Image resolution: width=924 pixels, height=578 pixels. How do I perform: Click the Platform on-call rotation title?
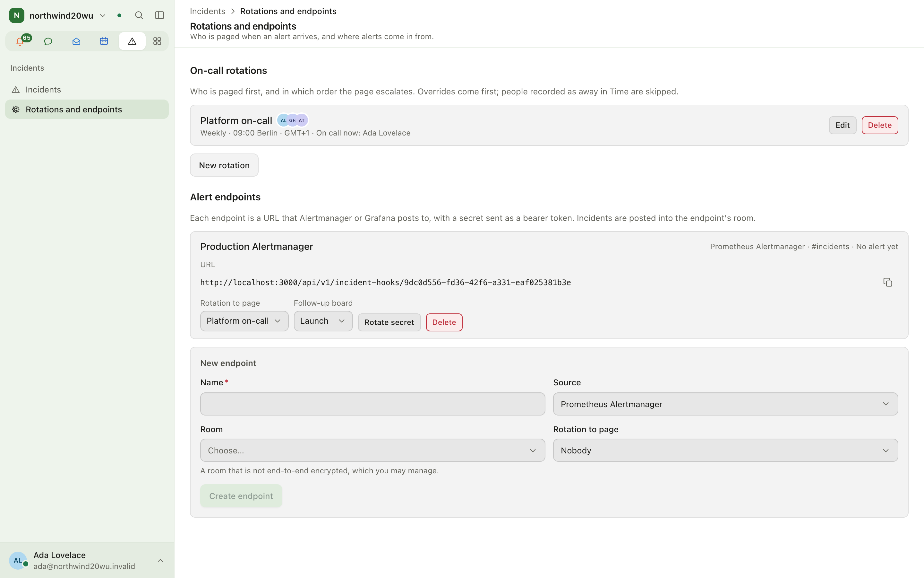click(236, 120)
